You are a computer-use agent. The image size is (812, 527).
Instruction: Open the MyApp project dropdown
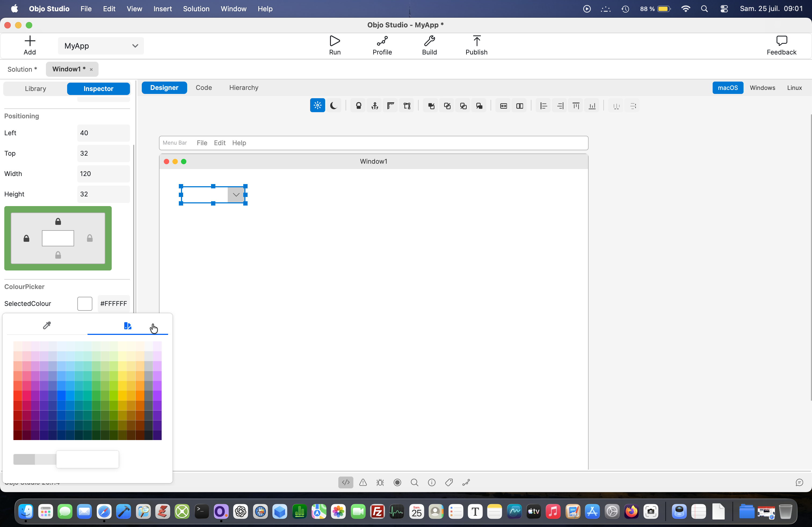coord(101,46)
